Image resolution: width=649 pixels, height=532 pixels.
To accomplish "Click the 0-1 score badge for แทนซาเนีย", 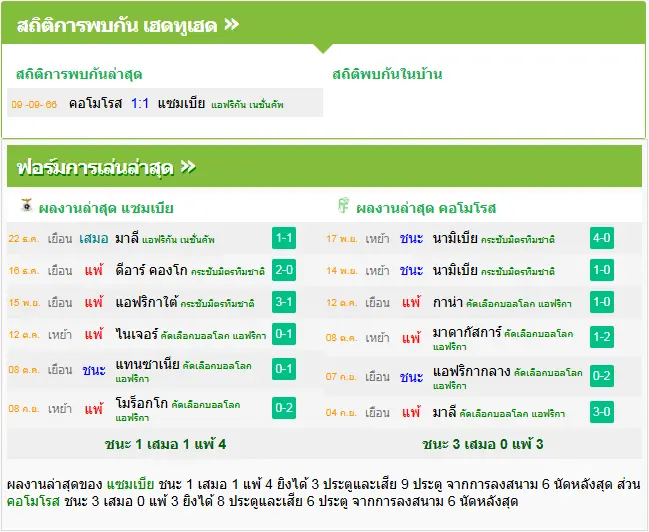I will pyautogui.click(x=284, y=369).
